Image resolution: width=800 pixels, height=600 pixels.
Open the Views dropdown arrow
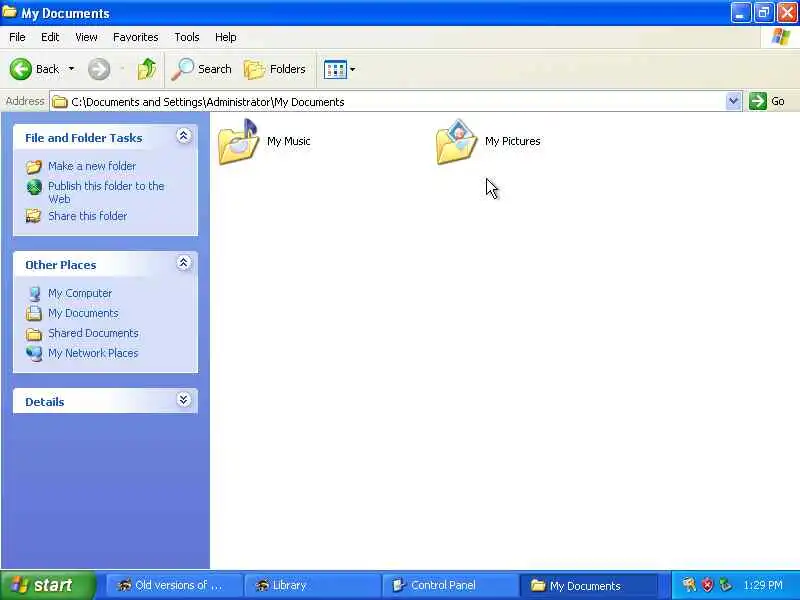coord(353,69)
